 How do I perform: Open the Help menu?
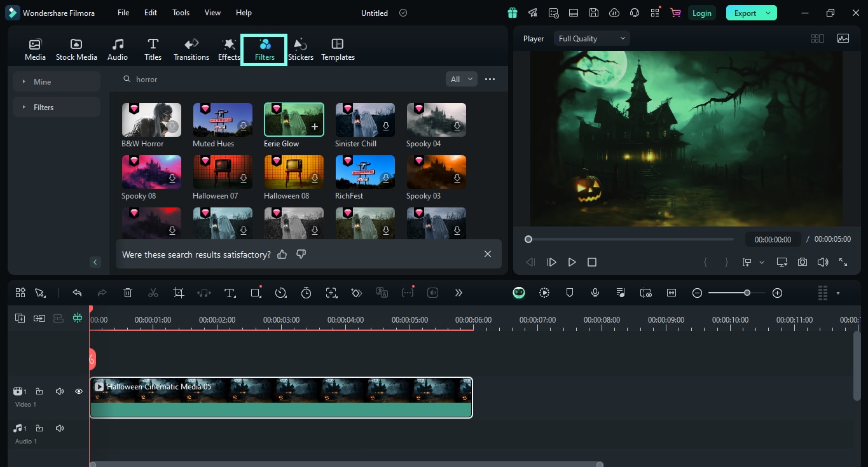(x=244, y=13)
